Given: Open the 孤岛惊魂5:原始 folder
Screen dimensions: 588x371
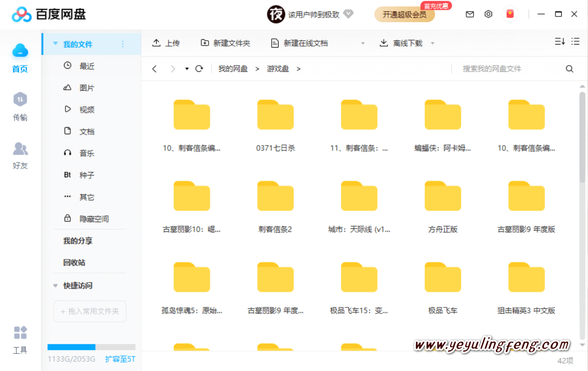Looking at the screenshot, I should tap(192, 288).
